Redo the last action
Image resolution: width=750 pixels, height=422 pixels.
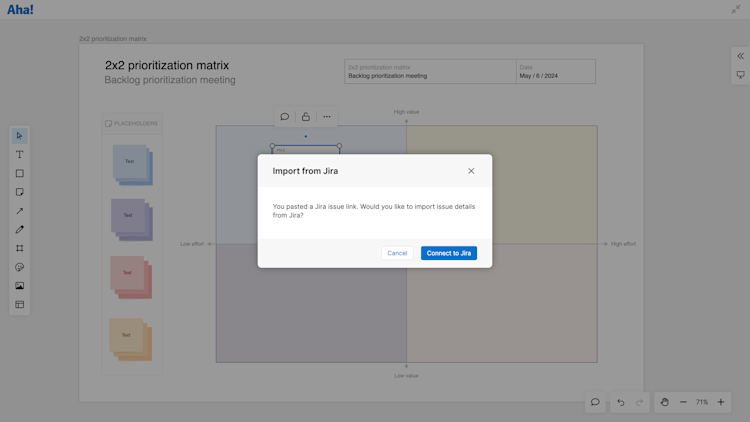click(x=640, y=402)
